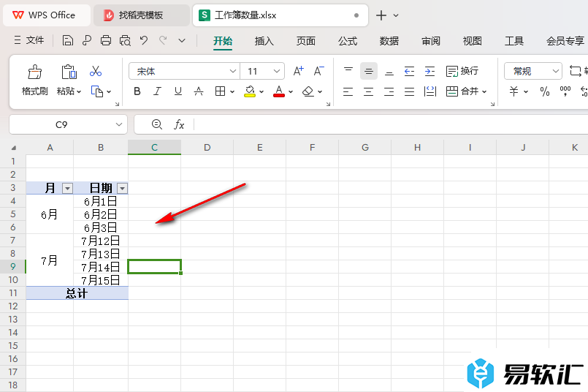Toggle Underline formatting
This screenshot has width=588, height=392.
(x=178, y=91)
